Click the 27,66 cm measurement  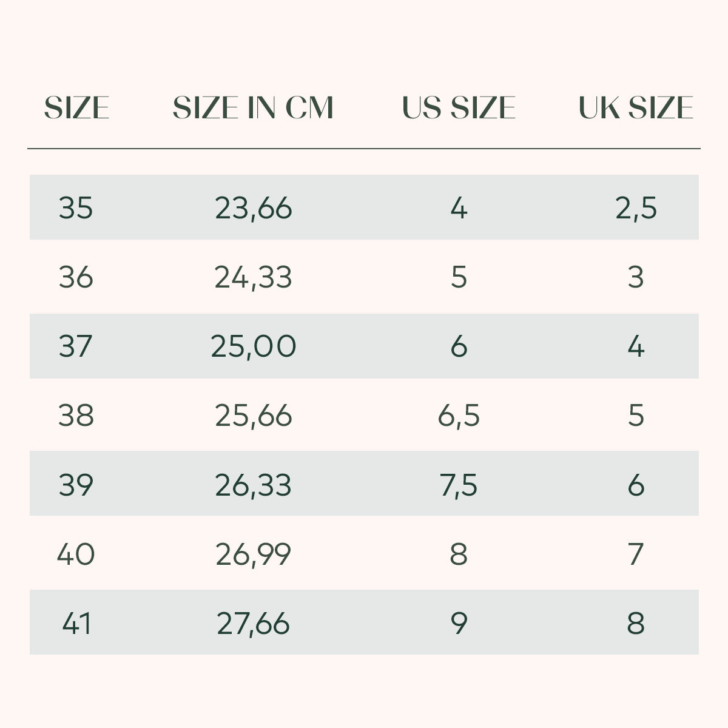point(254,623)
